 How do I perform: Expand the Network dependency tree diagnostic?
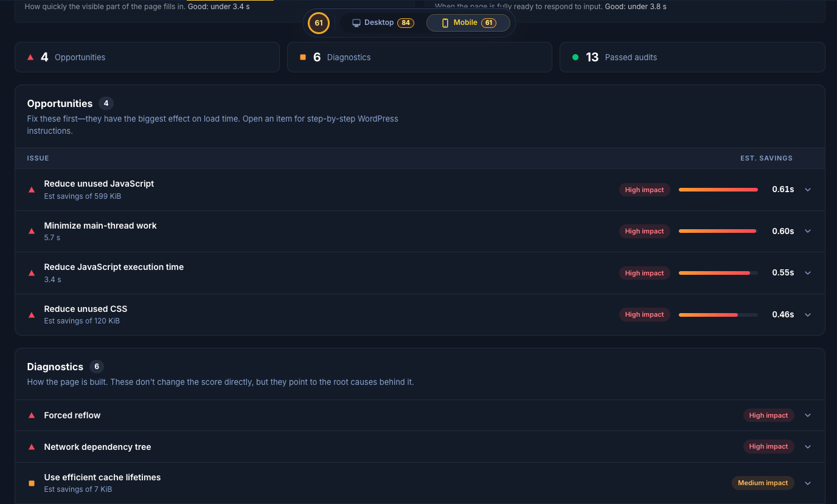coord(808,447)
